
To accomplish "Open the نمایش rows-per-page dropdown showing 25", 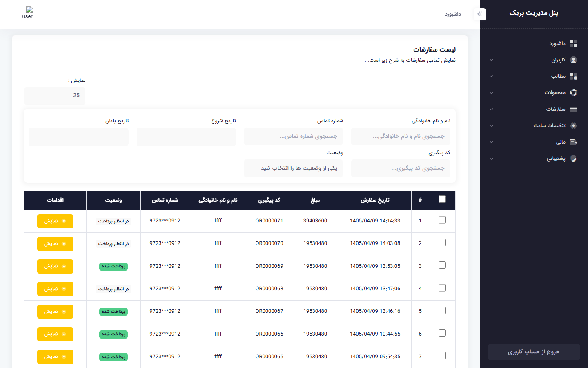I will [55, 96].
